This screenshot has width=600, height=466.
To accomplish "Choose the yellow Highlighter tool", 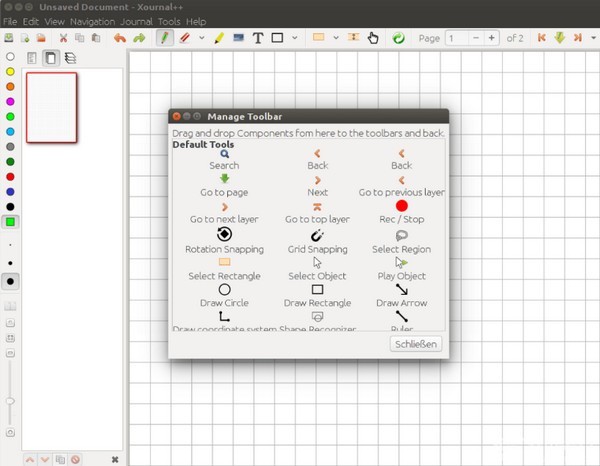I will [x=219, y=38].
